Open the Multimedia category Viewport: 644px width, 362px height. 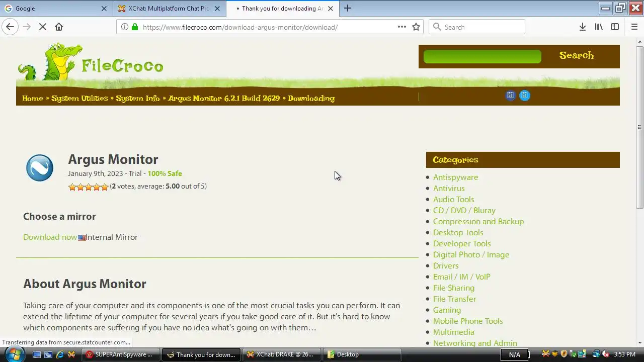(453, 332)
